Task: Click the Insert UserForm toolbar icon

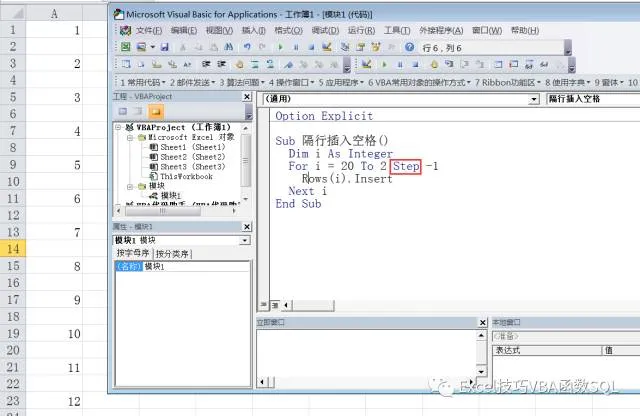Action: tap(141, 47)
